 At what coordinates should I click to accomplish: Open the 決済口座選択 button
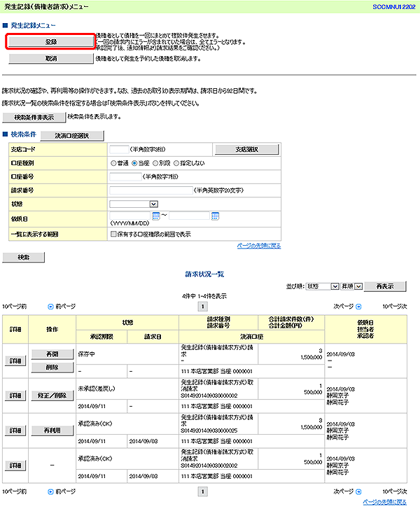pyautogui.click(x=72, y=136)
